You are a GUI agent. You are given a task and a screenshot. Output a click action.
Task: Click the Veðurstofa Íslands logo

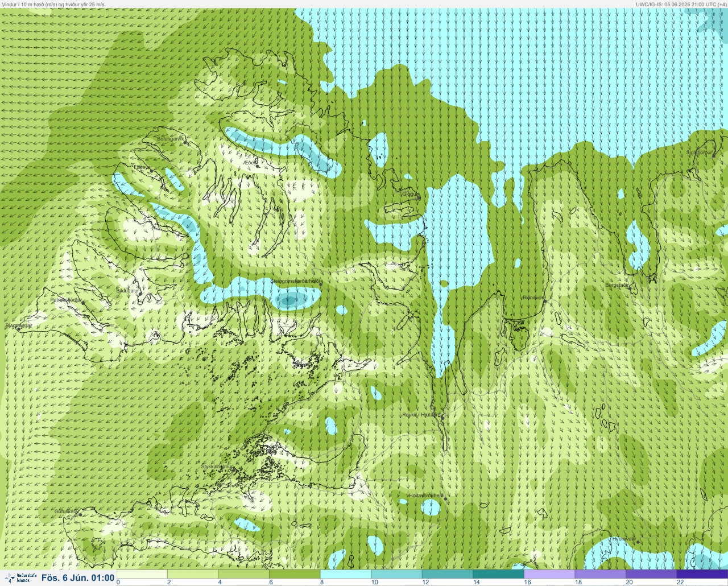pos(20,578)
